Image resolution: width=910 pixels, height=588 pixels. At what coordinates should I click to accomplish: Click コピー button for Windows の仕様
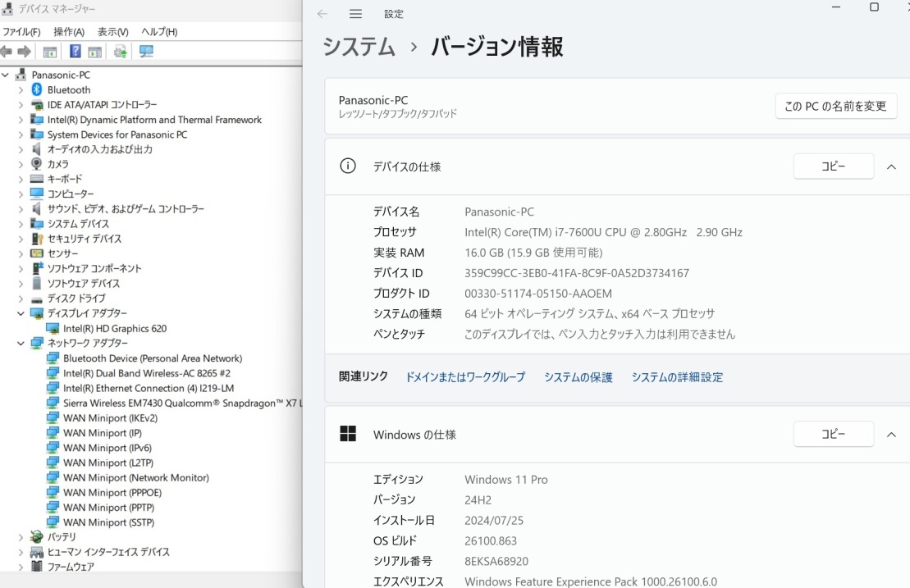click(x=834, y=434)
